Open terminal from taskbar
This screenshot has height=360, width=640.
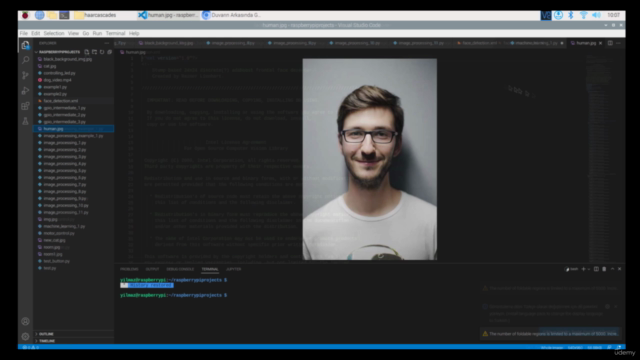tap(64, 15)
